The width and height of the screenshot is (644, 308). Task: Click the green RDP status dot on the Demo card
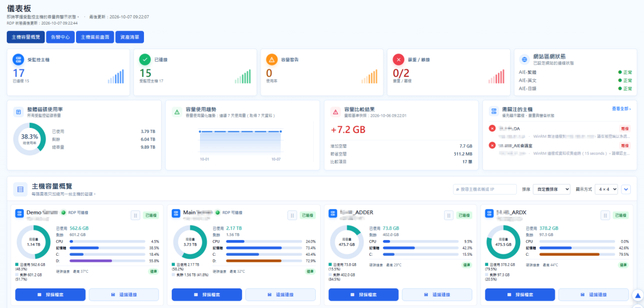point(64,213)
